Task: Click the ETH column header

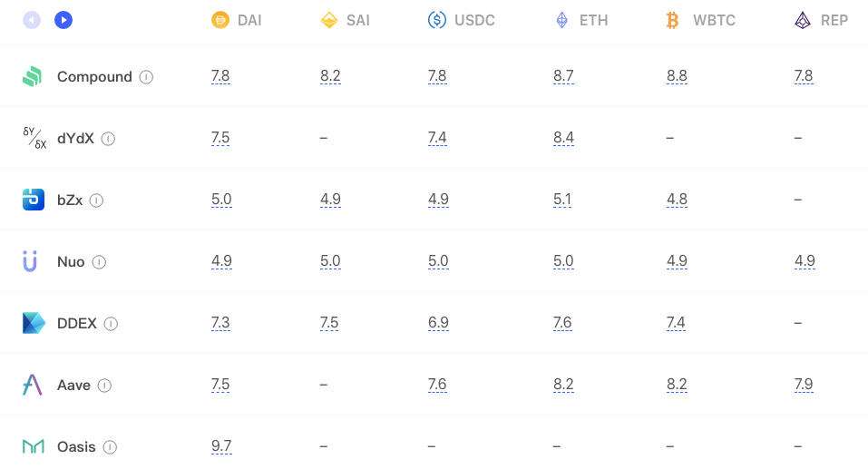Action: tap(581, 21)
